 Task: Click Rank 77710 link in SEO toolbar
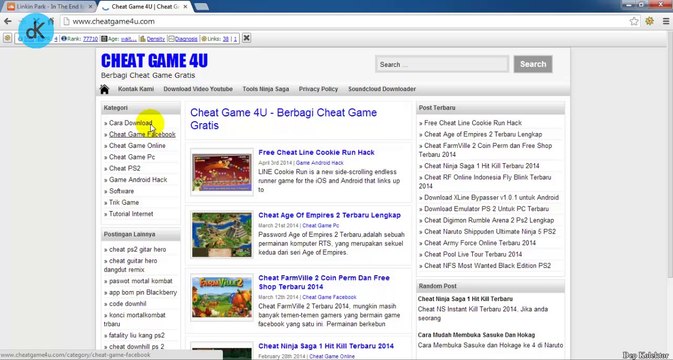tap(90, 39)
